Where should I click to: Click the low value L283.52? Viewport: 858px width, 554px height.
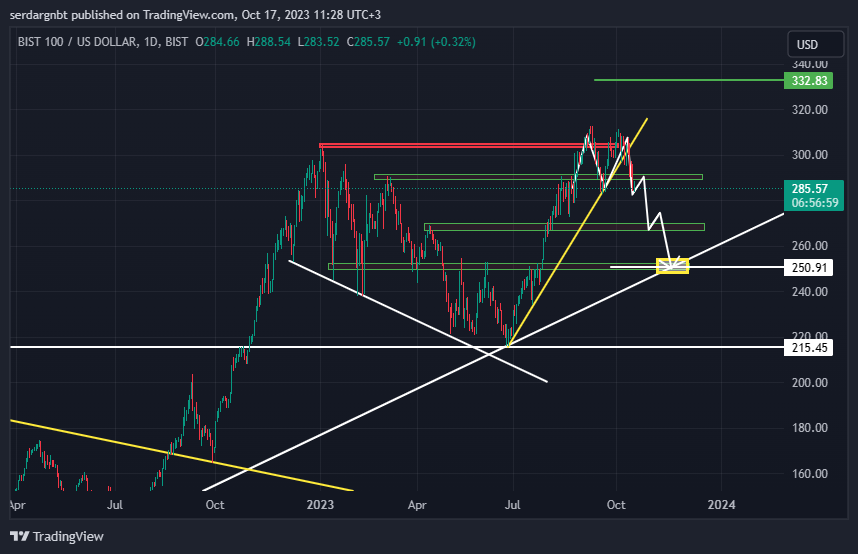(318, 42)
